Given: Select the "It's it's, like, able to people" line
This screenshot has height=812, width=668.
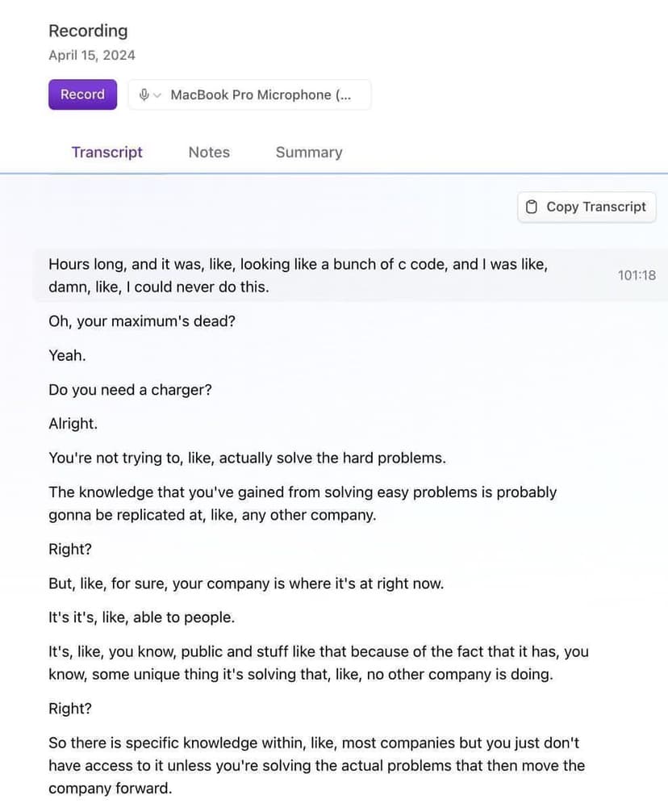Looking at the screenshot, I should [x=141, y=617].
